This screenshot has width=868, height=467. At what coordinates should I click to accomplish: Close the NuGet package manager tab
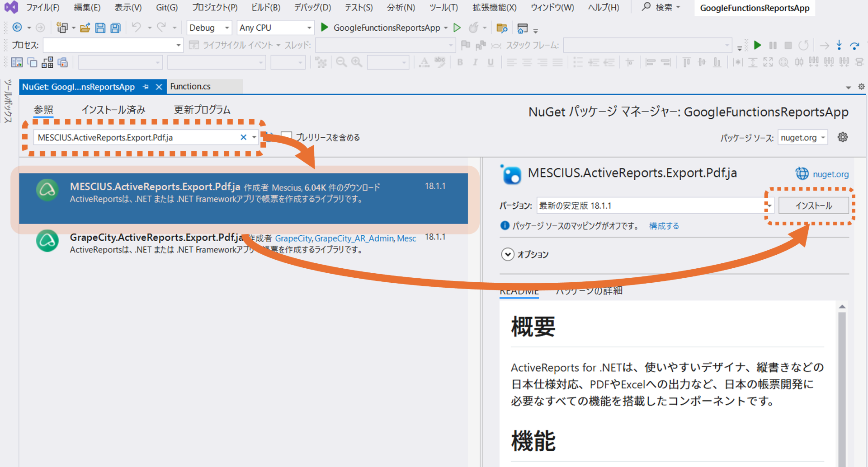(x=159, y=87)
